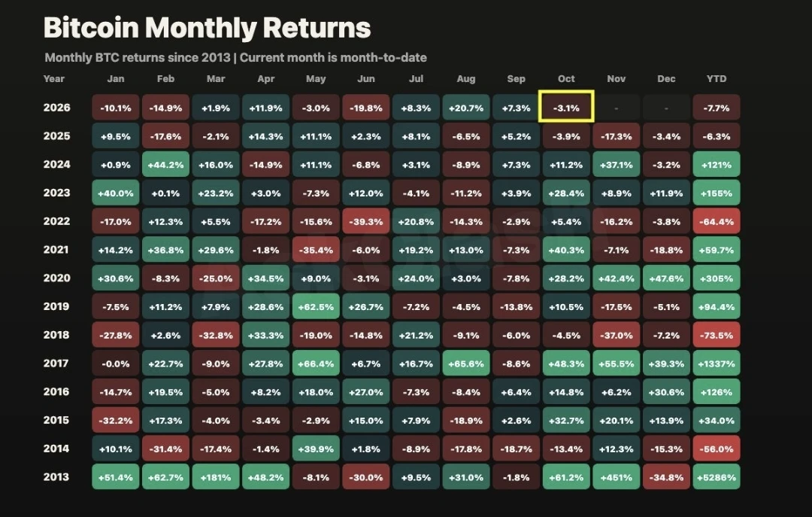Screen dimensions: 812x517
Task: Click the -39.3% June 2022 cell
Action: [365, 221]
